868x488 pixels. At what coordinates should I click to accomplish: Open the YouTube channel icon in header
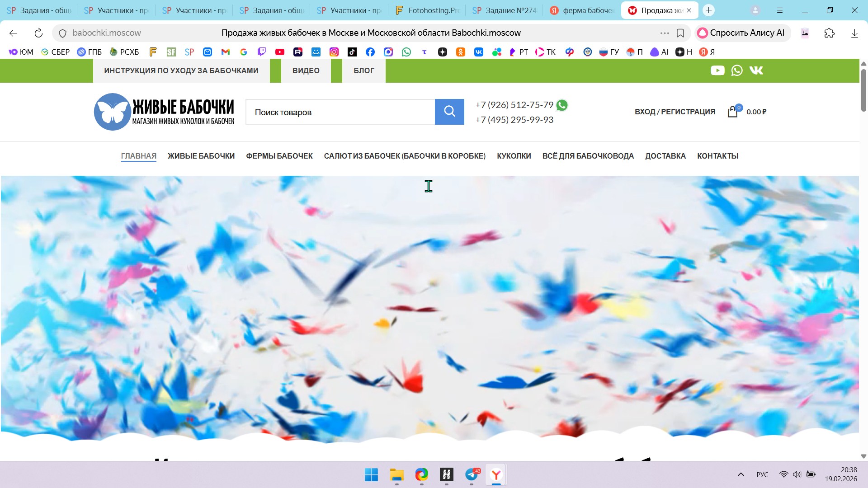[717, 70]
